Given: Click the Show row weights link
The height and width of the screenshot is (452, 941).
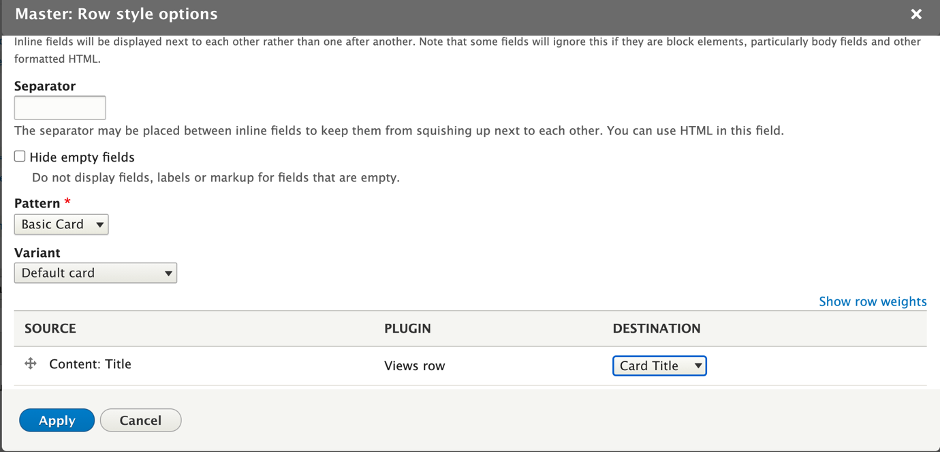Looking at the screenshot, I should point(873,301).
